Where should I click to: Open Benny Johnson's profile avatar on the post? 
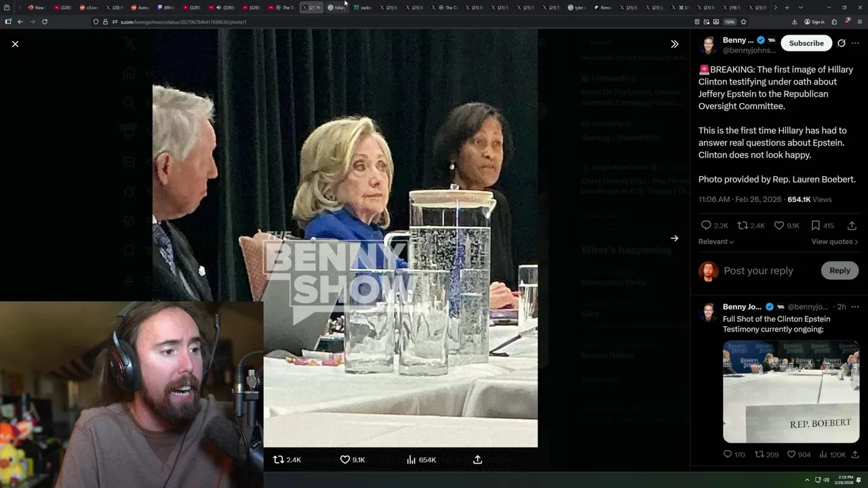(x=708, y=45)
